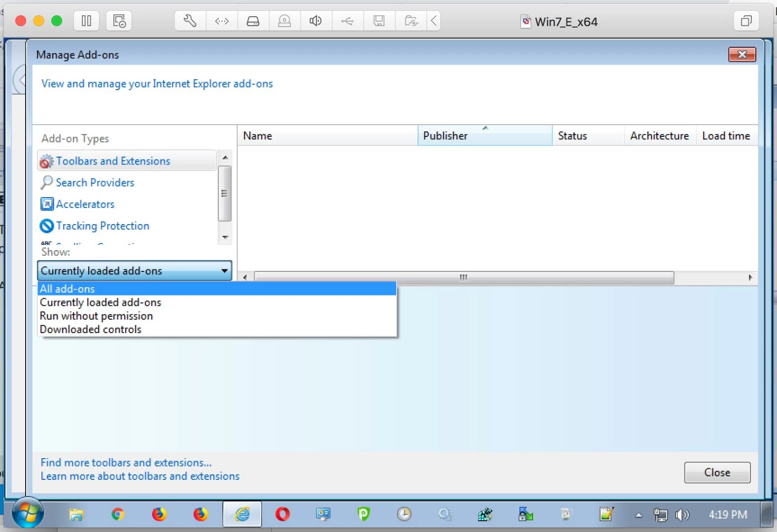This screenshot has height=532, width=777.
Task: Click the Close button in dialog
Action: 717,472
